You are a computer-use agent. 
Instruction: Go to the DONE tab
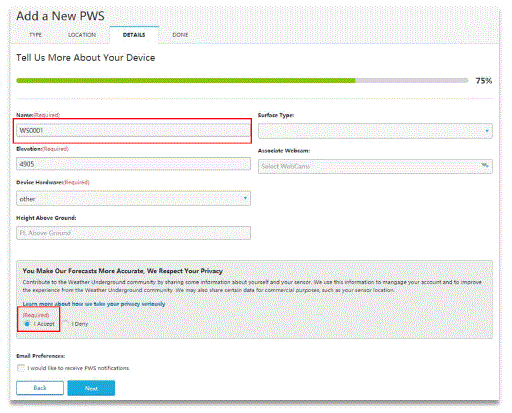click(x=180, y=35)
